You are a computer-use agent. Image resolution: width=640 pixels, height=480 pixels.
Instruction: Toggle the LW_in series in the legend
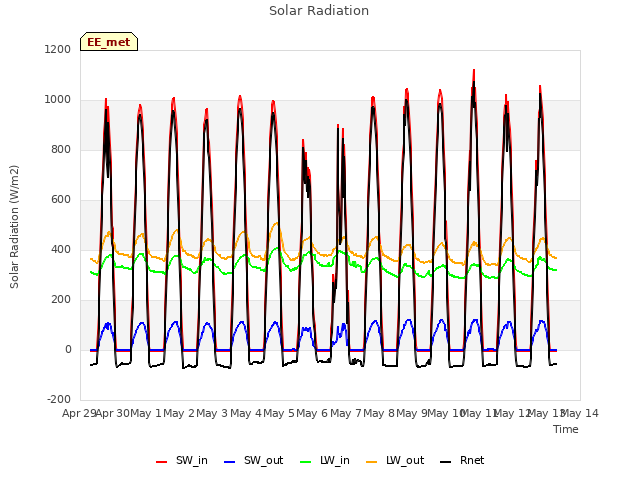tap(325, 461)
